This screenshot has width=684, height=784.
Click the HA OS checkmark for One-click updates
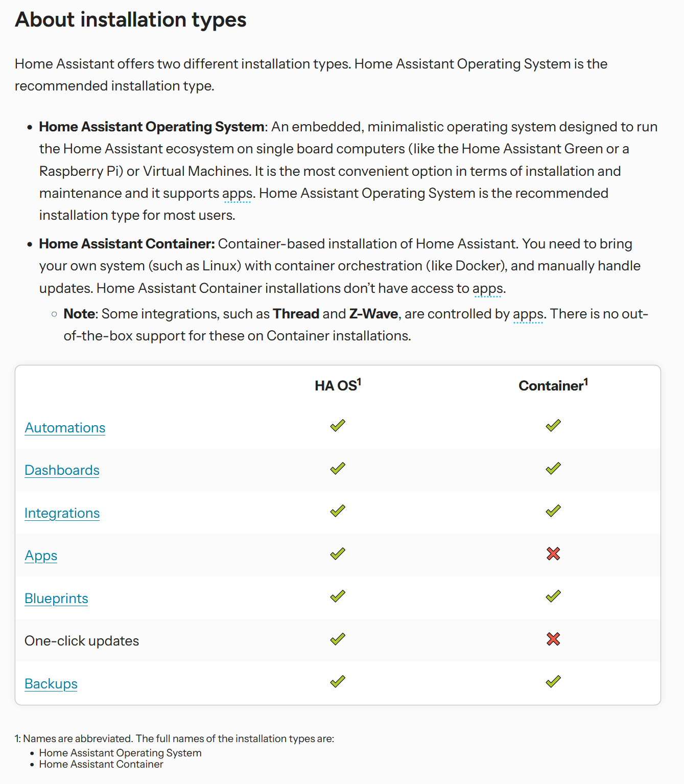coord(338,639)
